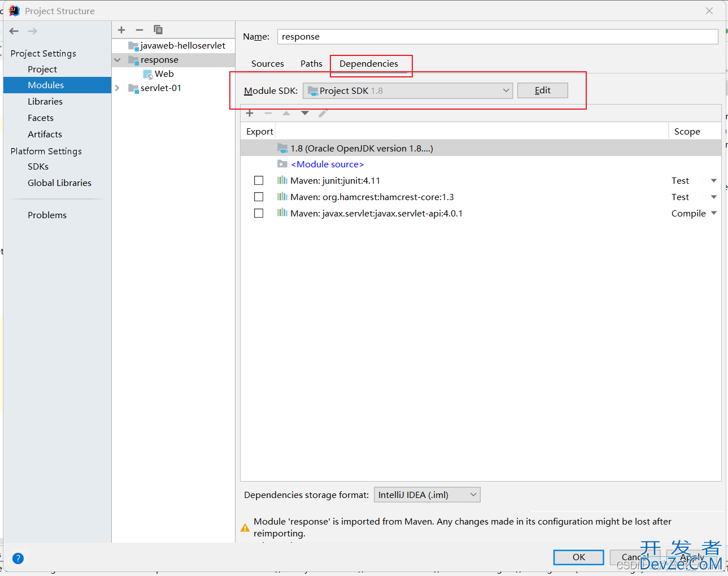728x576 pixels.
Task: Open Compile scope dropdown for servlet-api
Action: [x=714, y=214]
